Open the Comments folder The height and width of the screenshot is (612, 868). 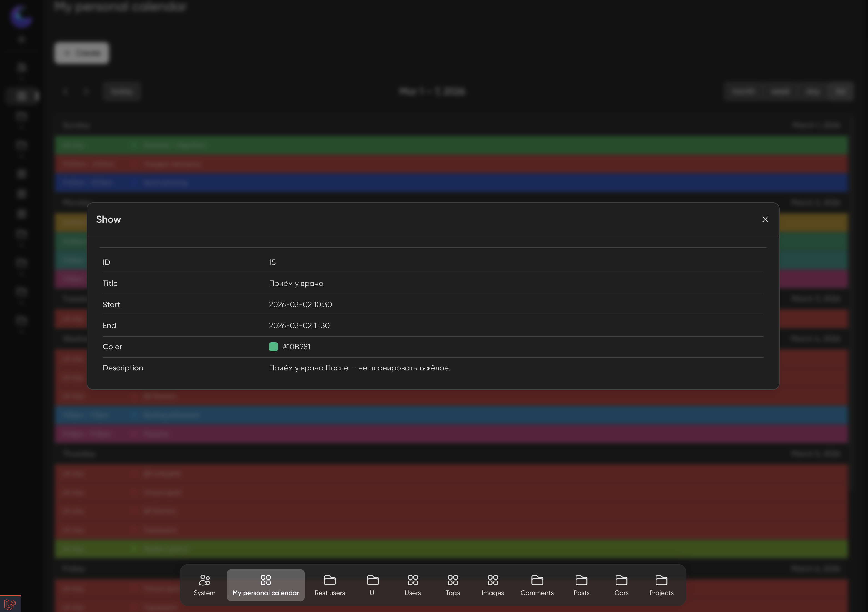pos(537,585)
